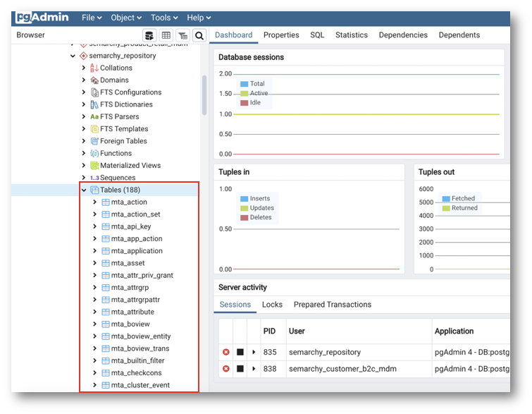Click the View Data grid icon
The image size is (532, 414).
[166, 35]
